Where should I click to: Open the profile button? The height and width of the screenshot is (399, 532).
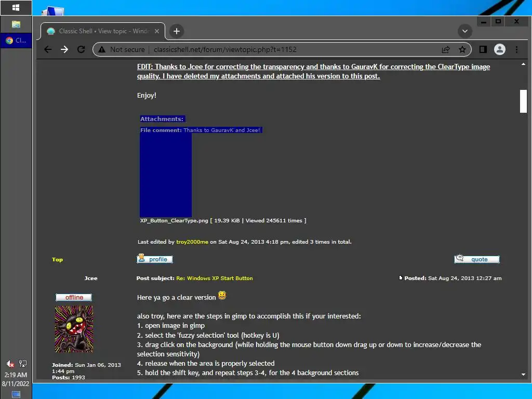tap(155, 259)
